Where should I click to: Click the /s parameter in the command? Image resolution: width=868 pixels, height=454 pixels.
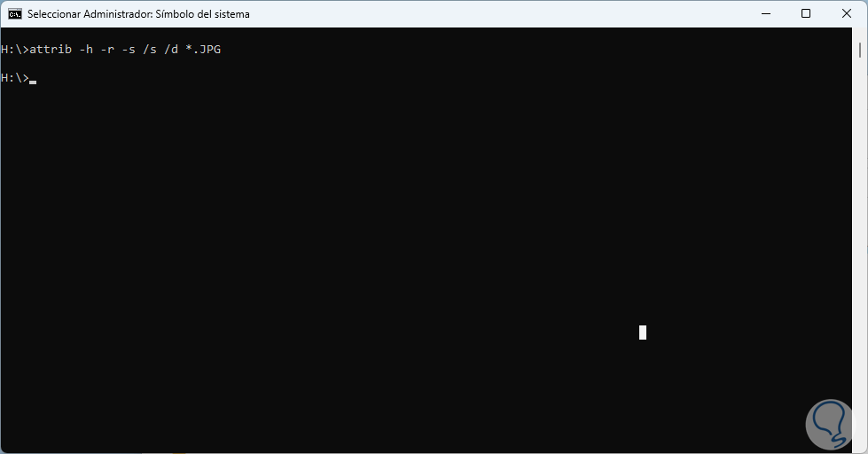click(x=150, y=50)
